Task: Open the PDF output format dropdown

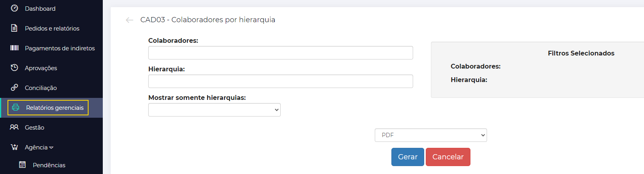Action: click(x=431, y=135)
